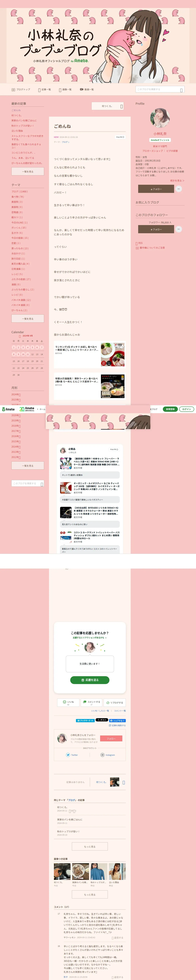
Task: Open the ZAO SODA 炭酸水 product item
Action: click(x=90, y=463)
